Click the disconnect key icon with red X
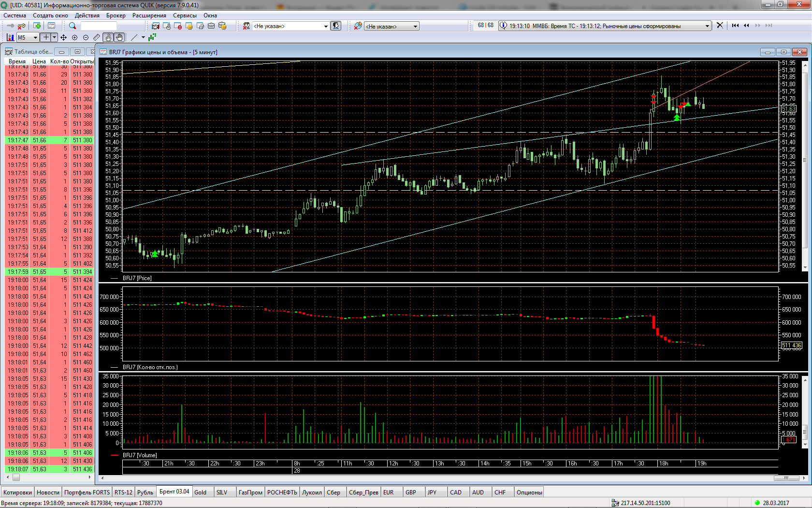Screen dimensions: 812x508 (x=21, y=26)
